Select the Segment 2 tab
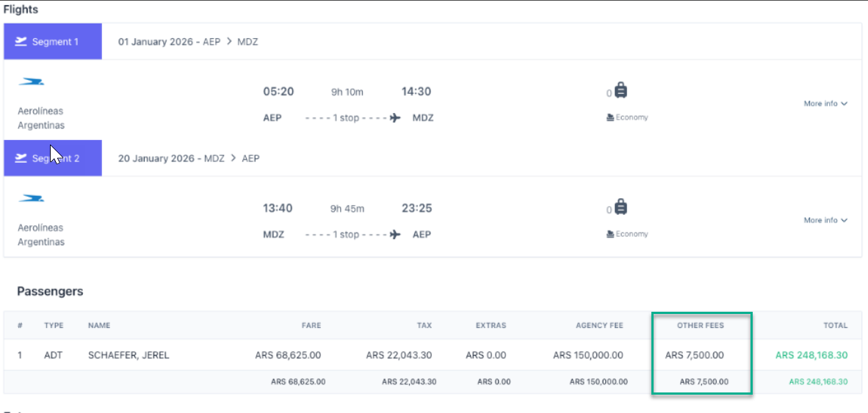This screenshot has height=413, width=868. click(53, 158)
